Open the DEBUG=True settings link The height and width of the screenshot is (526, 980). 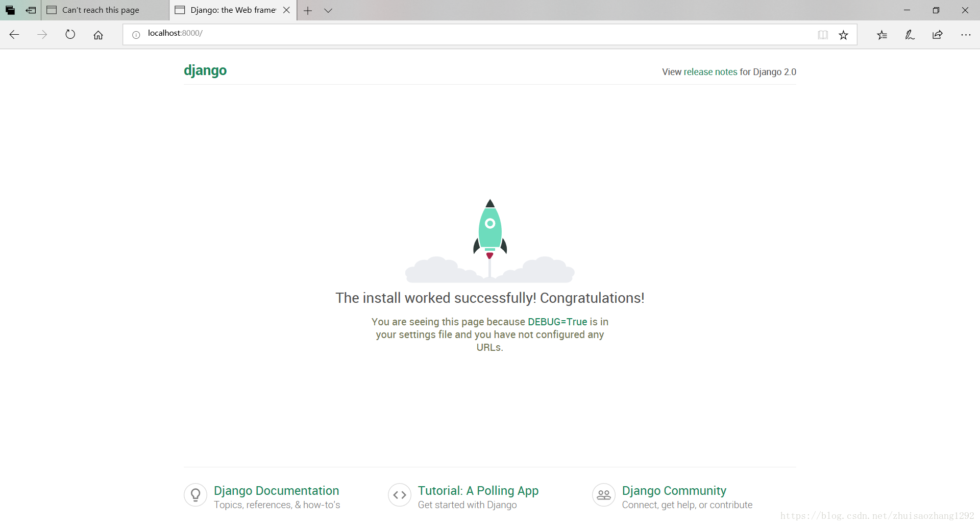(557, 322)
